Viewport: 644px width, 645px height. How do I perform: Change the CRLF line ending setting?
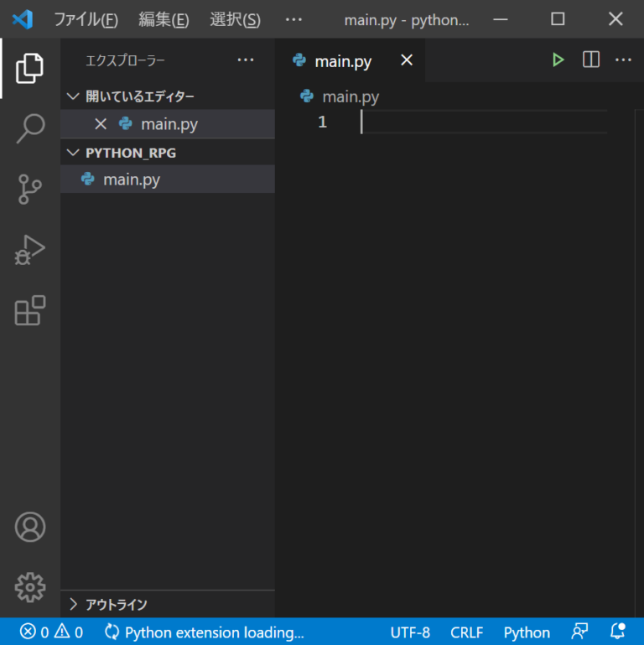point(466,632)
